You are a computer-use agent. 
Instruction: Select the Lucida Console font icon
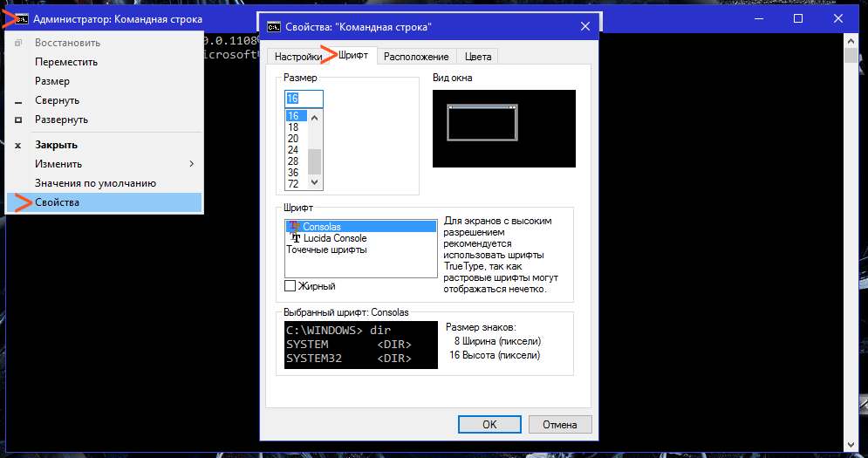point(296,238)
